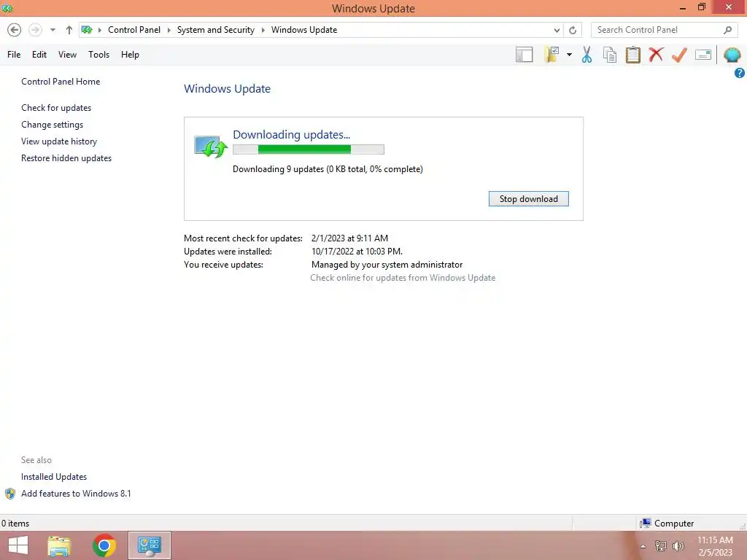Go to Control Panel Home
Image resolution: width=747 pixels, height=560 pixels.
[x=61, y=82]
